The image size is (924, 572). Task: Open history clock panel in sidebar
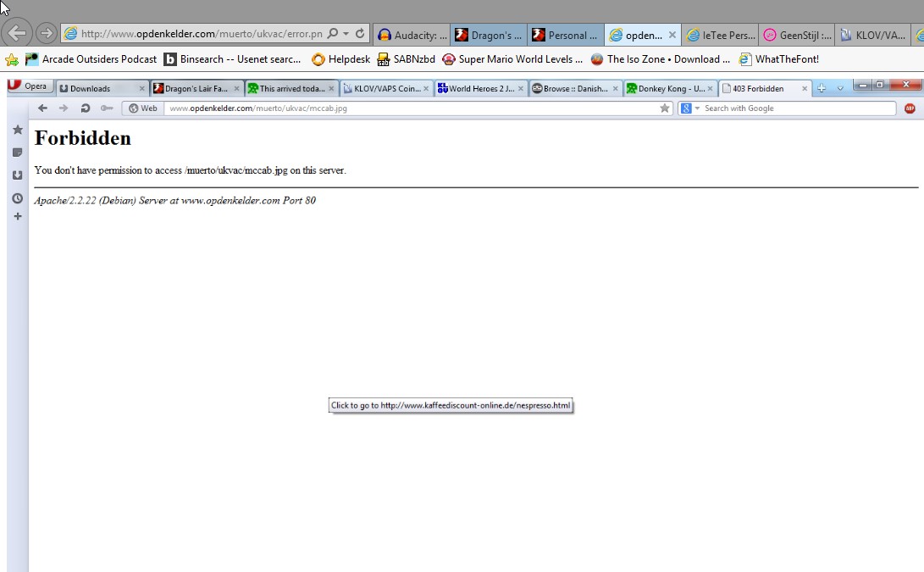(17, 198)
